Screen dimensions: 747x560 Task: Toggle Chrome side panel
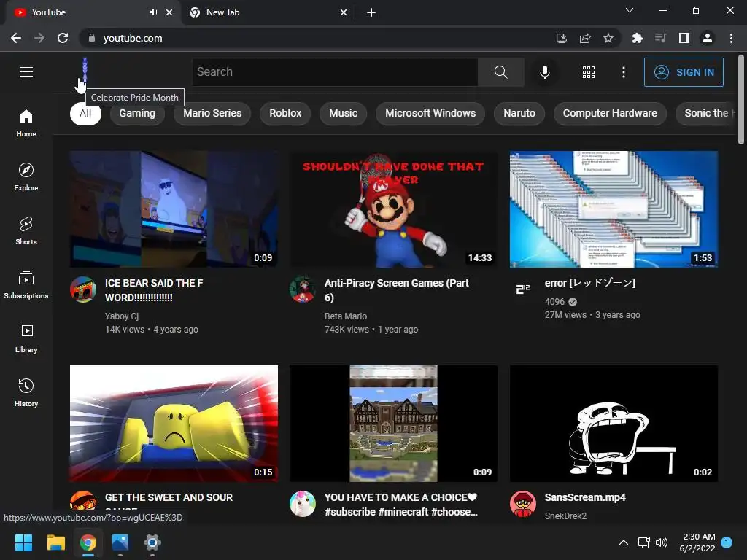pyautogui.click(x=684, y=38)
